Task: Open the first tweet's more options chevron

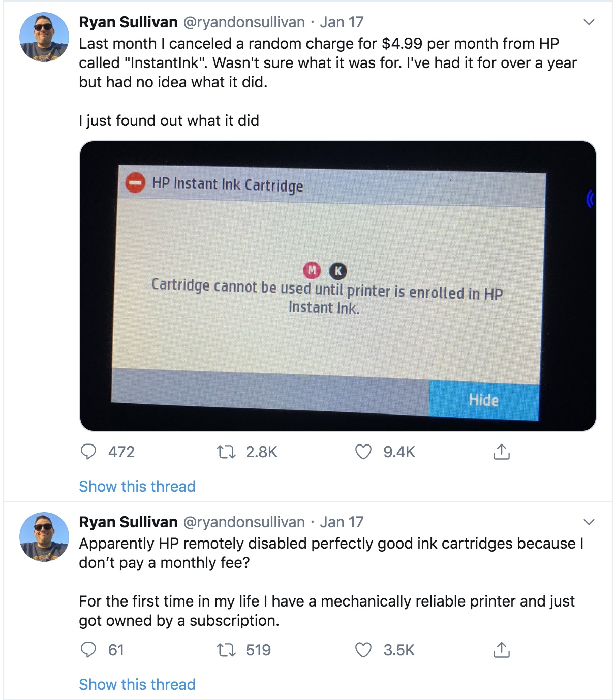Action: click(589, 22)
